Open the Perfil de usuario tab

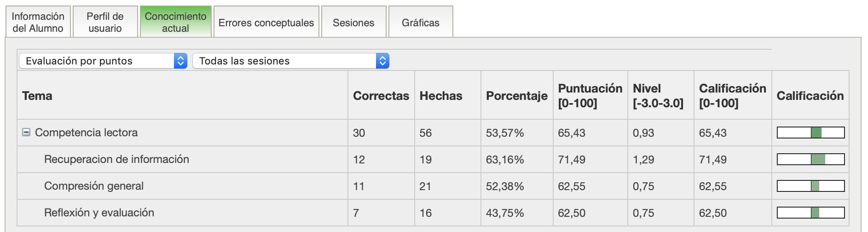tap(105, 22)
